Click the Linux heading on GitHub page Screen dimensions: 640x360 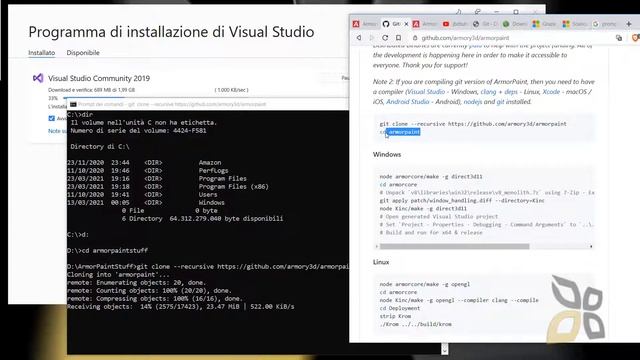click(381, 262)
